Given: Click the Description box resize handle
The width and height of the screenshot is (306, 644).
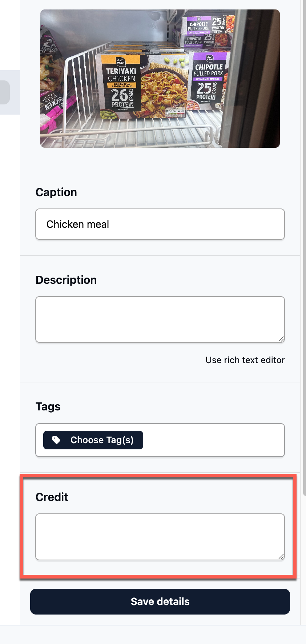Looking at the screenshot, I should 281,339.
